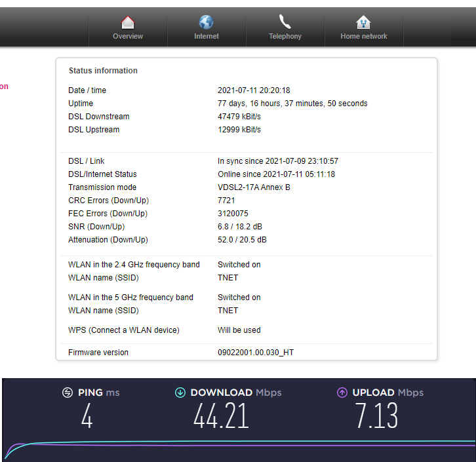Click the download arrow icon in the speed test

tap(180, 393)
